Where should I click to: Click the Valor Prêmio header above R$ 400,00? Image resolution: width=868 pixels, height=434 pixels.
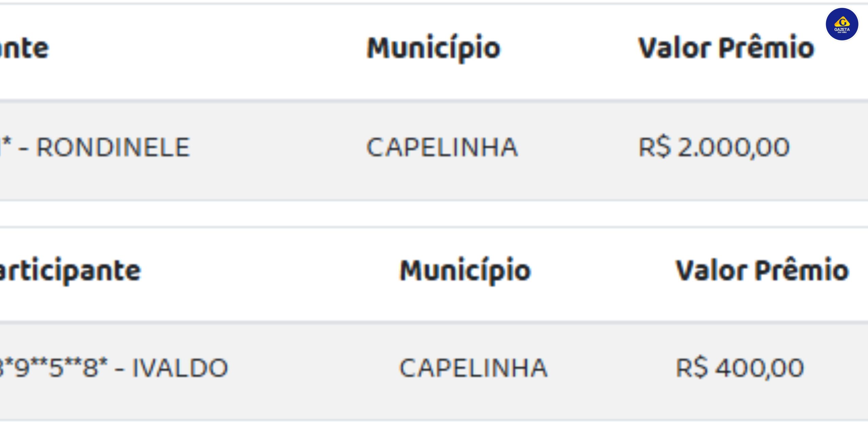click(763, 270)
